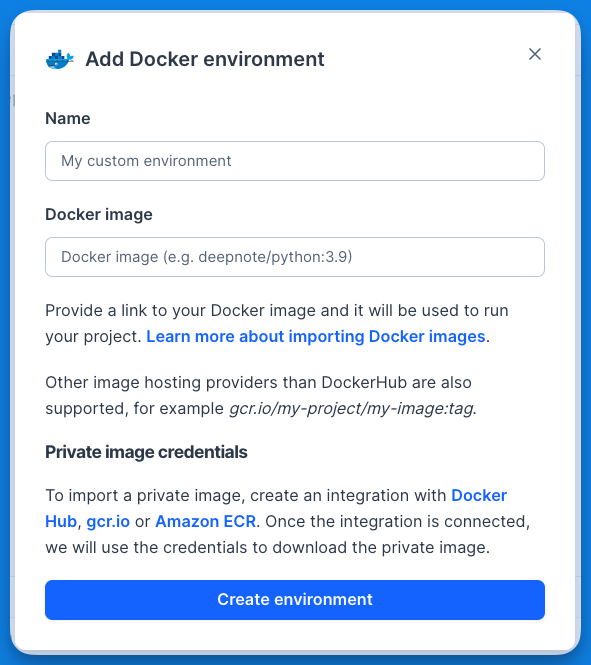Open the Amazon ECR integration link
Screen dimensions: 591x665
(x=206, y=522)
